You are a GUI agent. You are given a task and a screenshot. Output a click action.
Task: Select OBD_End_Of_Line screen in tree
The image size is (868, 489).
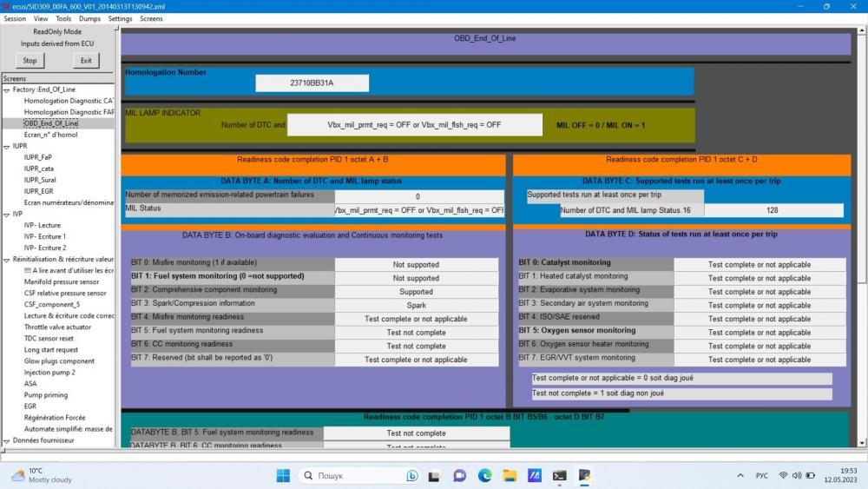coord(51,123)
